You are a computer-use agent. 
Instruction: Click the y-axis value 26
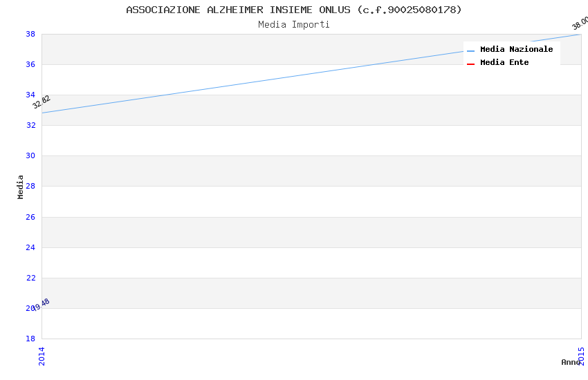coord(30,217)
